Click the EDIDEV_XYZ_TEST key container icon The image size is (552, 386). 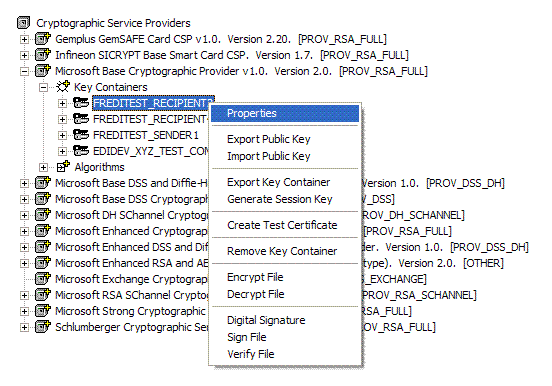pyautogui.click(x=81, y=151)
